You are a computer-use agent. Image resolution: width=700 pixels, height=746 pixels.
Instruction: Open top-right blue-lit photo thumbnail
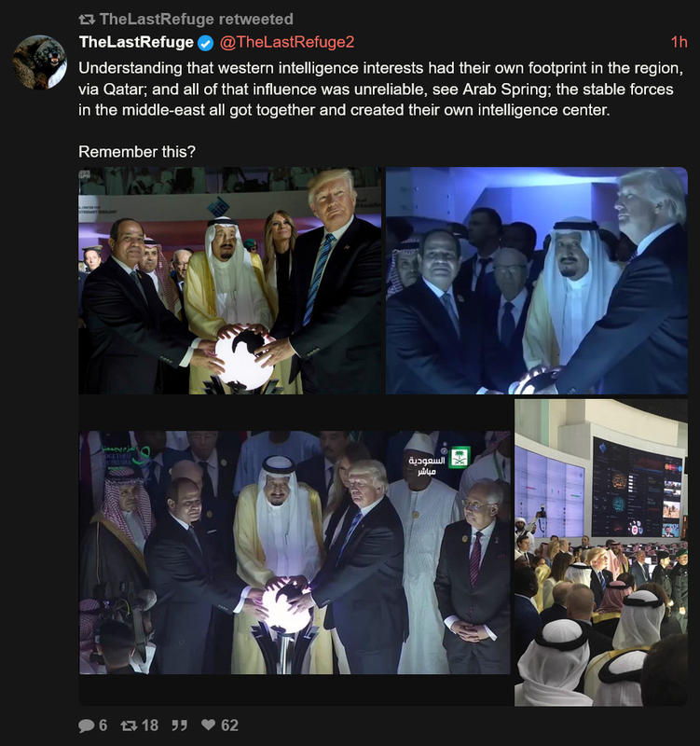click(536, 281)
